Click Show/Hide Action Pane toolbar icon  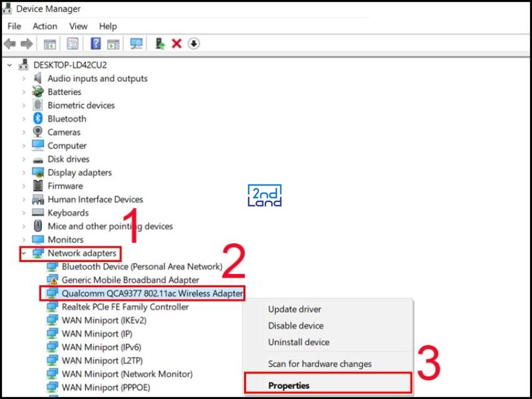tap(113, 44)
